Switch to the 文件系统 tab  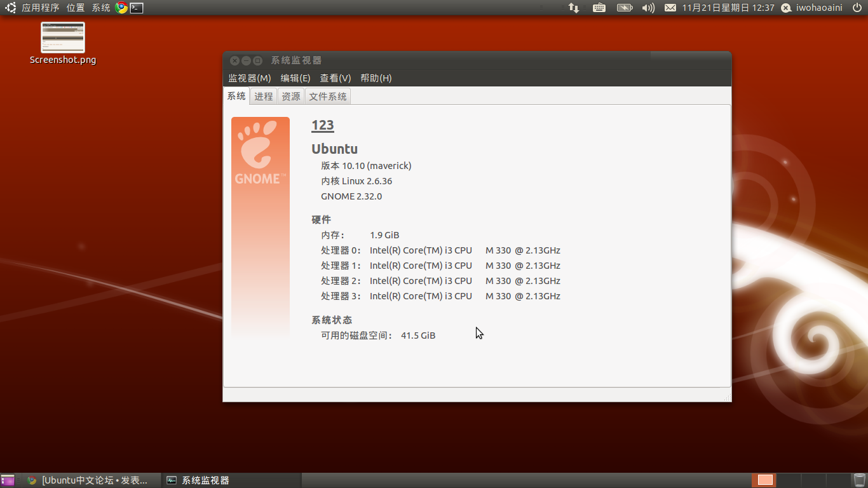click(328, 97)
